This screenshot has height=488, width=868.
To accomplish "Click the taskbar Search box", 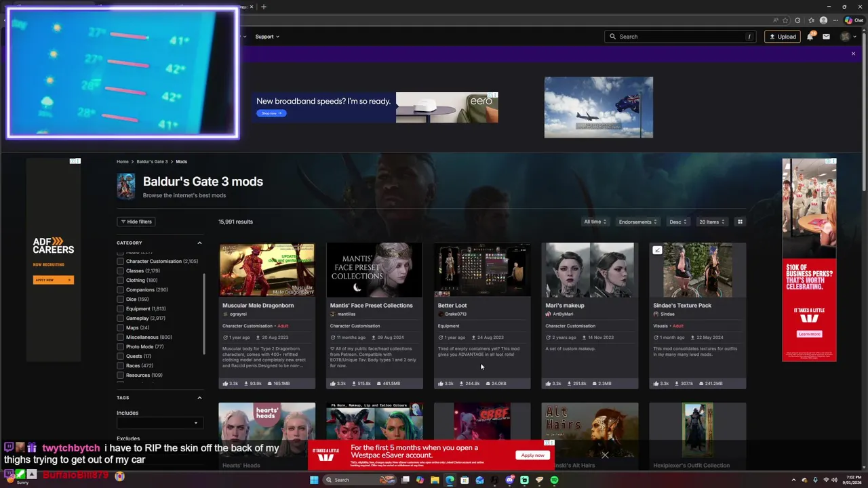I will pyautogui.click(x=361, y=480).
